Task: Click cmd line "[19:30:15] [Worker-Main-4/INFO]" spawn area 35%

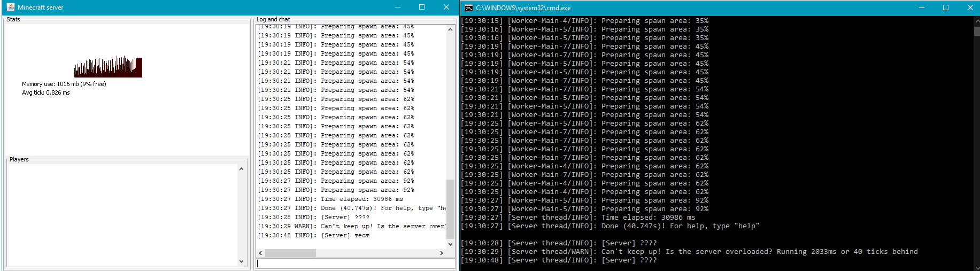Action: (585, 21)
